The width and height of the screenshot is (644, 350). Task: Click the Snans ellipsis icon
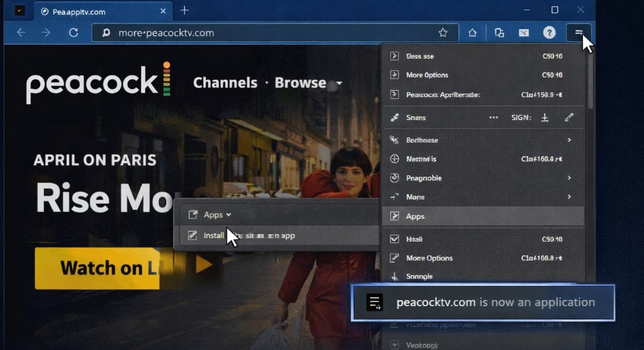point(494,117)
